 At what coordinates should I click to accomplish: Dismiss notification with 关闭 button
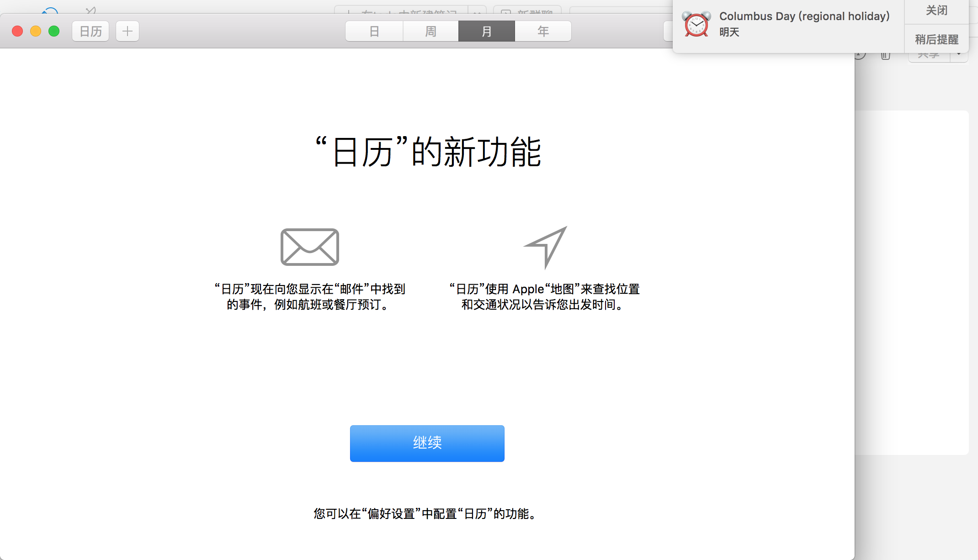click(936, 11)
